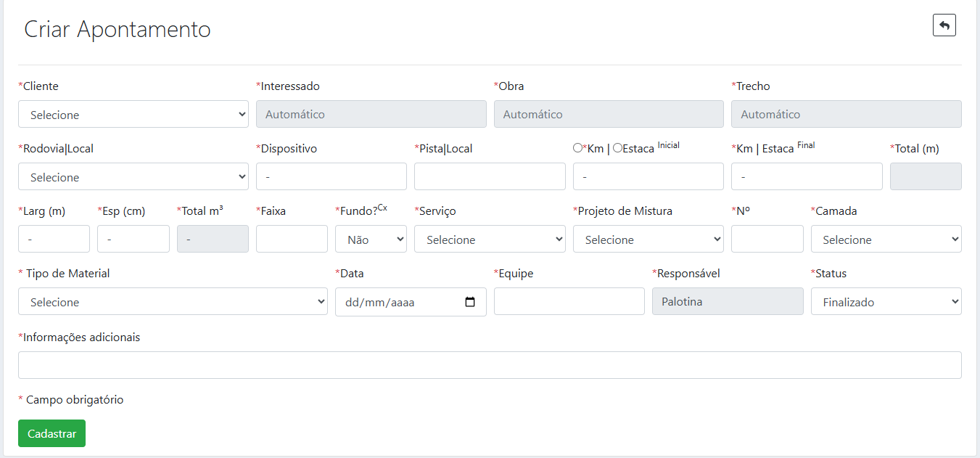Image resolution: width=980 pixels, height=458 pixels.
Task: Click the Nº input field
Action: tap(767, 239)
